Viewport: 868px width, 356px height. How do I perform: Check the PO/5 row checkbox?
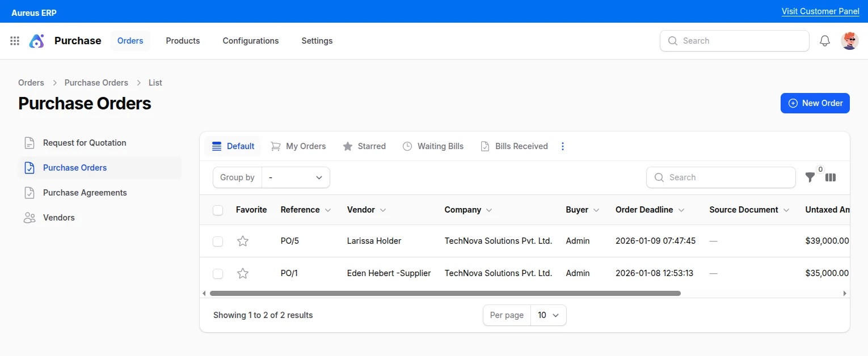point(218,241)
